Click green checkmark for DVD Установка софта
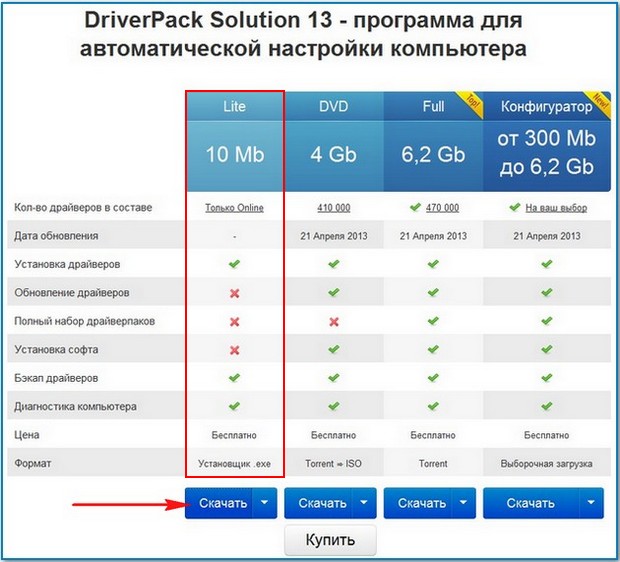This screenshot has width=620, height=562. pyautogui.click(x=333, y=351)
